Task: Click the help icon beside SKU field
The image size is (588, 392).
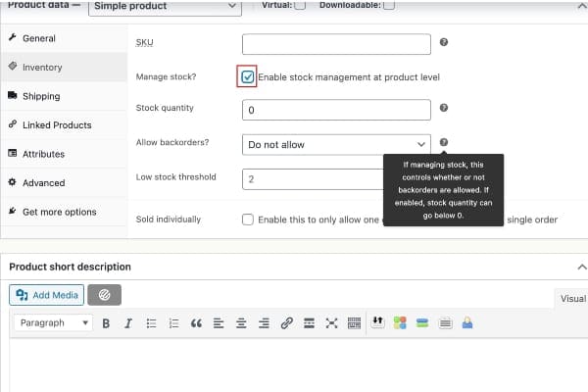Action: pyautogui.click(x=444, y=43)
